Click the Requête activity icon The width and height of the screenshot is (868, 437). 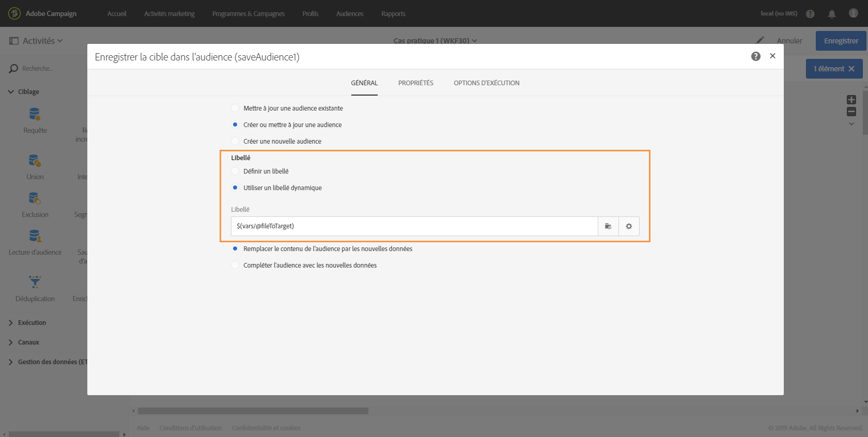pyautogui.click(x=35, y=114)
